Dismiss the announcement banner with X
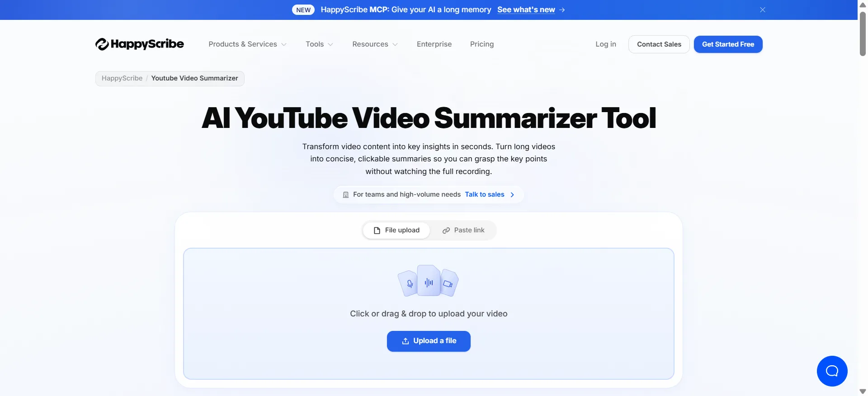This screenshot has height=396, width=868. [763, 10]
